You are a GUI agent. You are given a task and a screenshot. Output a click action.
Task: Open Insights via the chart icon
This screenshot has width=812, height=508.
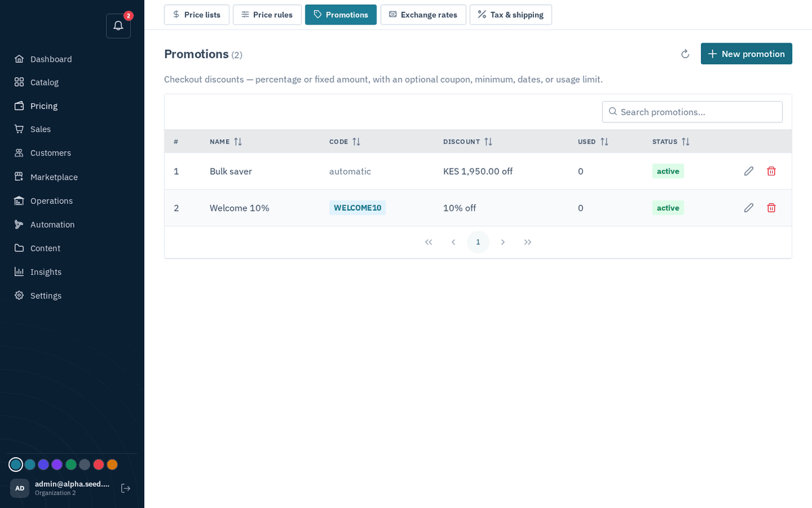click(x=19, y=272)
